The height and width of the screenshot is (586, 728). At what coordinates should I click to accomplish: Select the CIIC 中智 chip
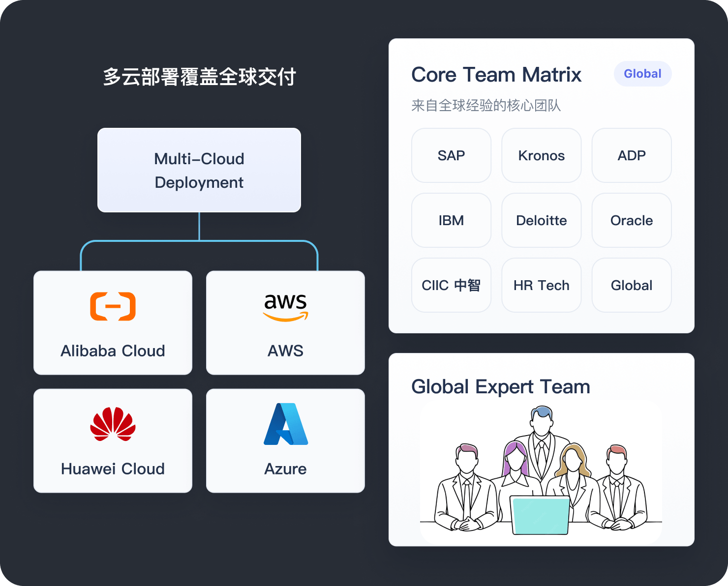click(x=451, y=285)
